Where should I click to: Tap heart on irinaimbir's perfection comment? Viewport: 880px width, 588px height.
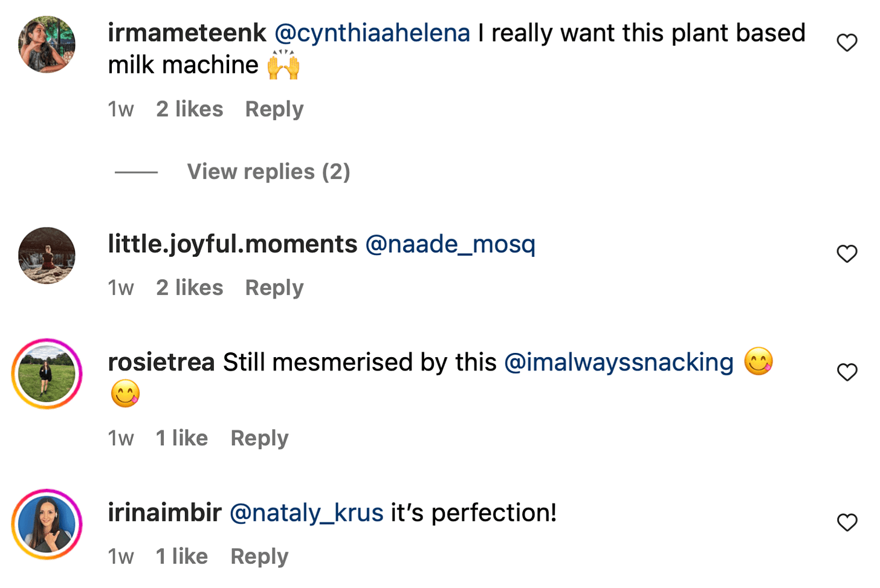click(847, 522)
